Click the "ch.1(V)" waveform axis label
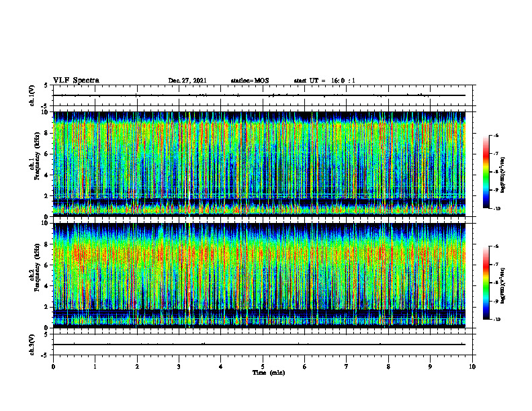The image size is (532, 411). tap(32, 95)
